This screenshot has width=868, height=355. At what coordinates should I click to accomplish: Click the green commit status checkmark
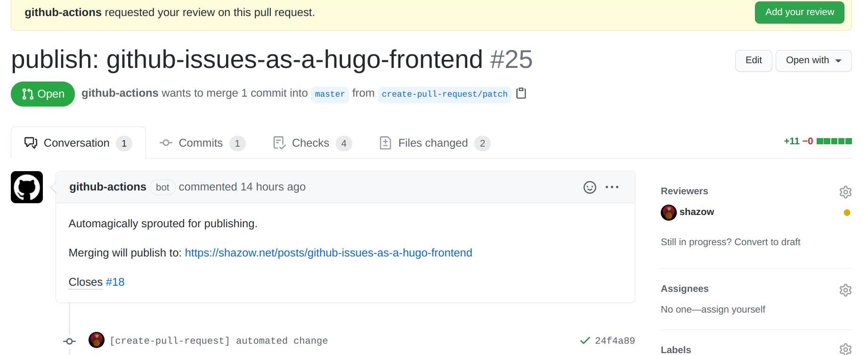pos(585,340)
